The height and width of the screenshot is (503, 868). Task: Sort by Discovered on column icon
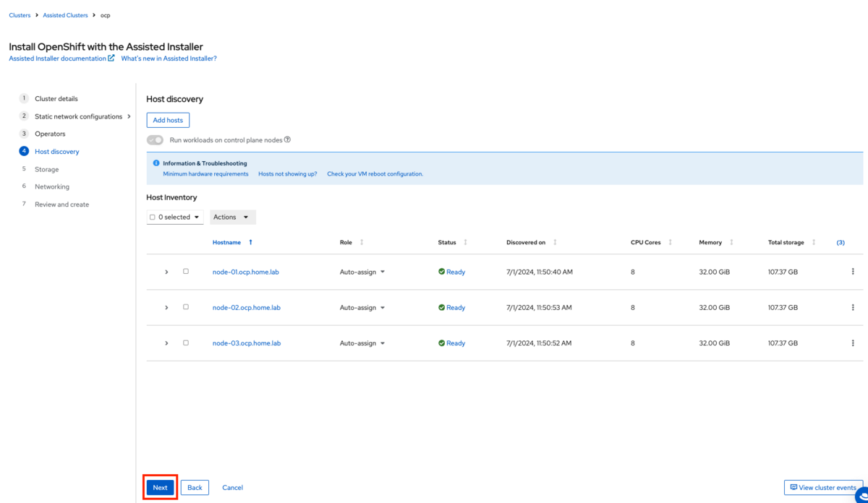(x=555, y=243)
